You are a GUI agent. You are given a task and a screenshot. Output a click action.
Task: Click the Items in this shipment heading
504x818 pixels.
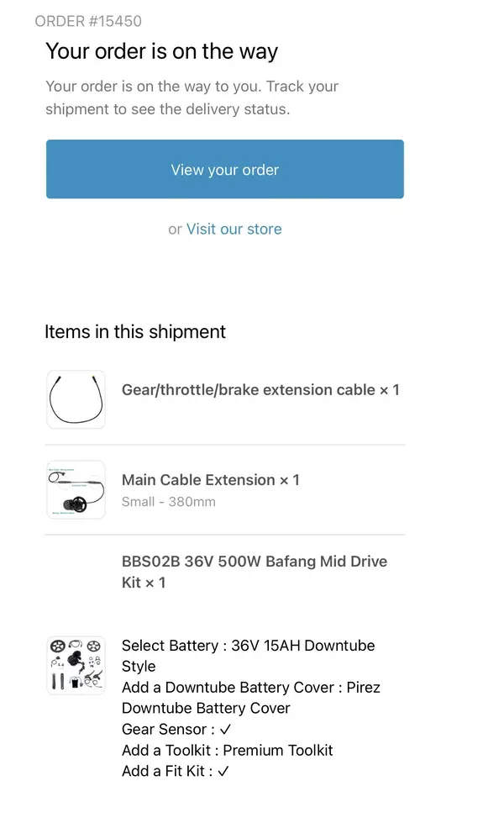(x=135, y=332)
